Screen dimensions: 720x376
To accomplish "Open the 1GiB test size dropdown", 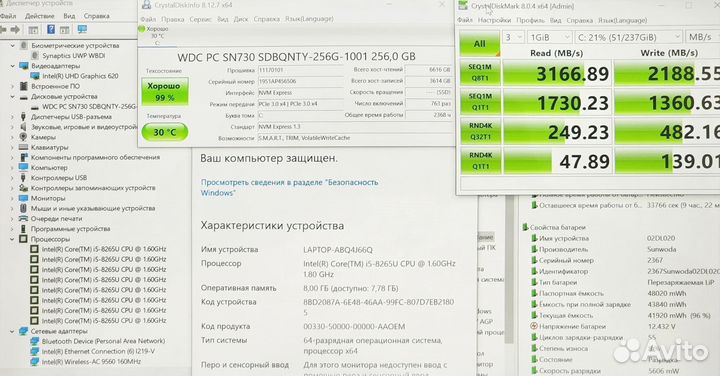I will click(x=549, y=37).
